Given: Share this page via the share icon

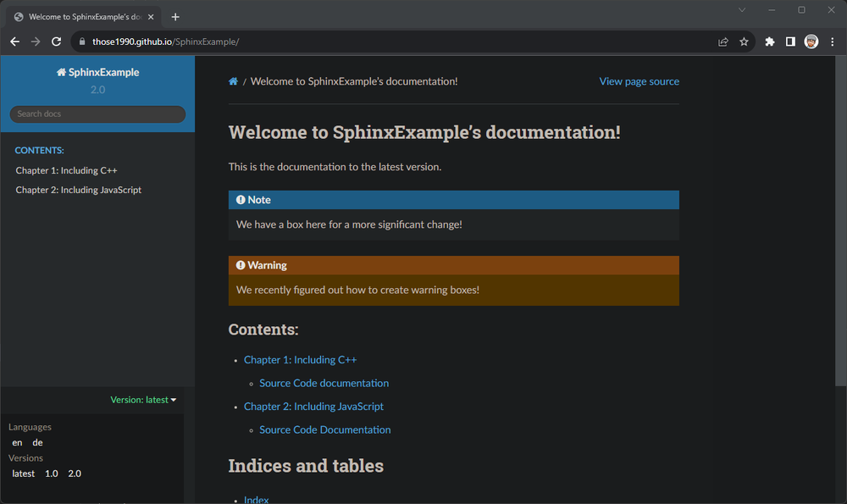Looking at the screenshot, I should [722, 42].
